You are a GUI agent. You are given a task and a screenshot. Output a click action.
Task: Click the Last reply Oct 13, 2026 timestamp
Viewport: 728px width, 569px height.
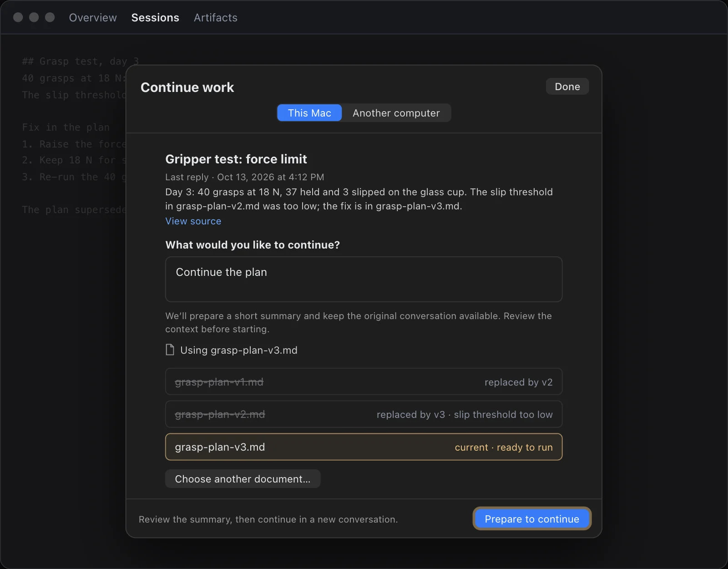point(245,177)
